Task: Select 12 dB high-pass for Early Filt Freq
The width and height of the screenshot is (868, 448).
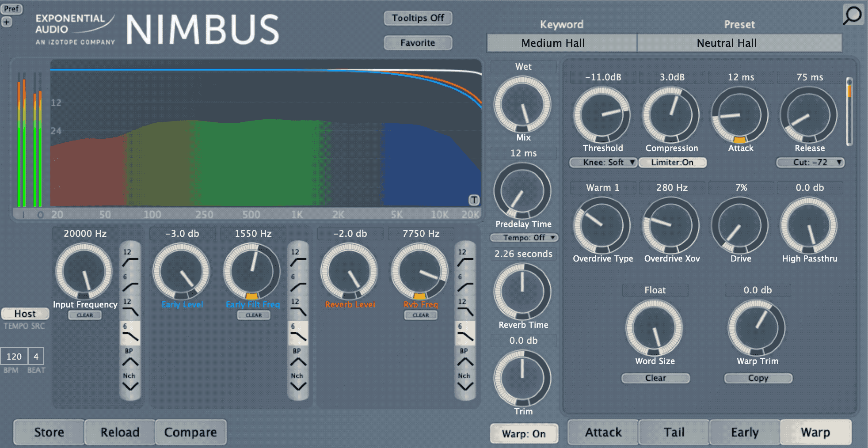Action: click(x=298, y=257)
